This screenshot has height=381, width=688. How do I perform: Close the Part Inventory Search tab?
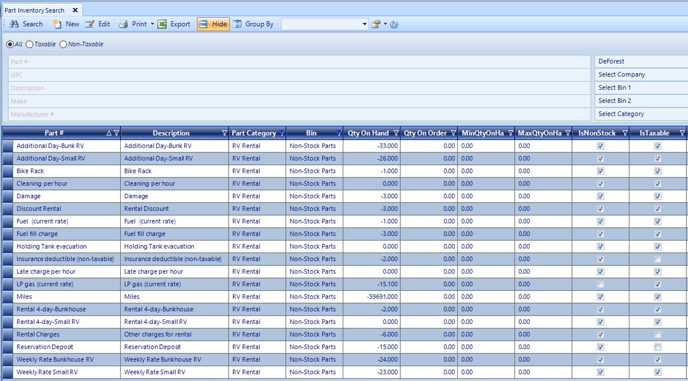[75, 10]
